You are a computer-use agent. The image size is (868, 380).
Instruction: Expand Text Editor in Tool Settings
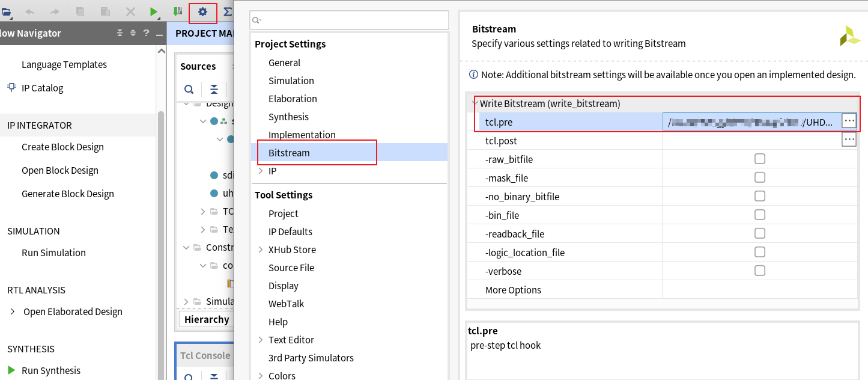[x=260, y=340]
